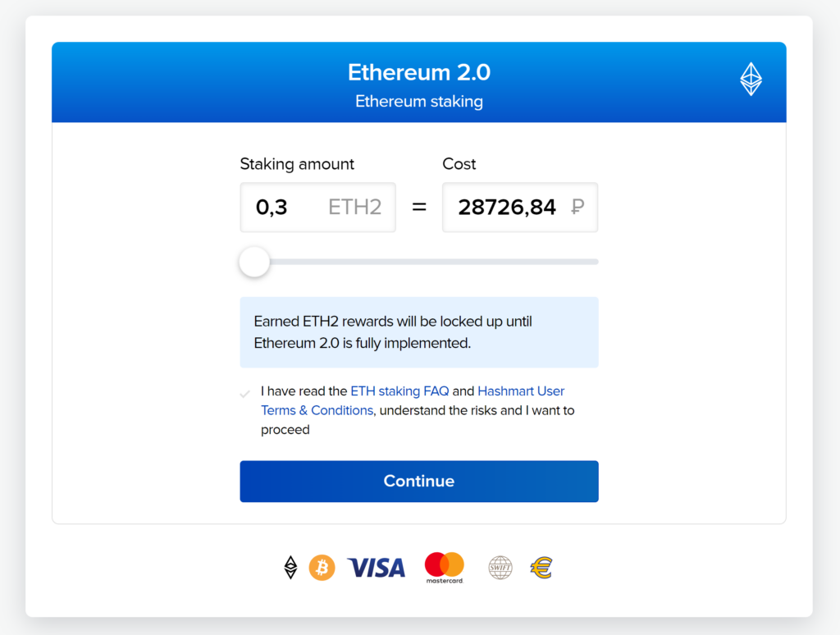Select the Euro currency icon
Screen dimensions: 840x635
(x=541, y=568)
